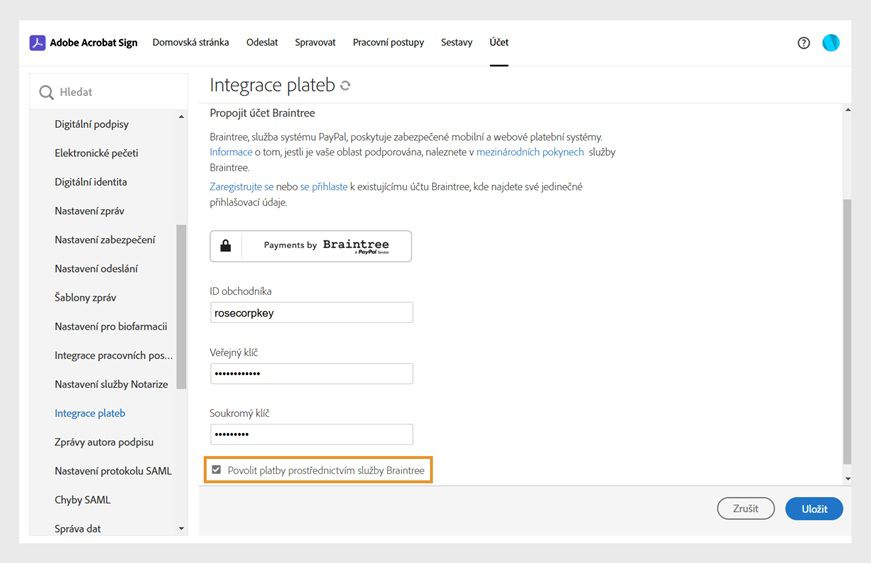Select Digitální identita in sidebar
Viewport: 871px width, 563px height.
[x=91, y=182]
